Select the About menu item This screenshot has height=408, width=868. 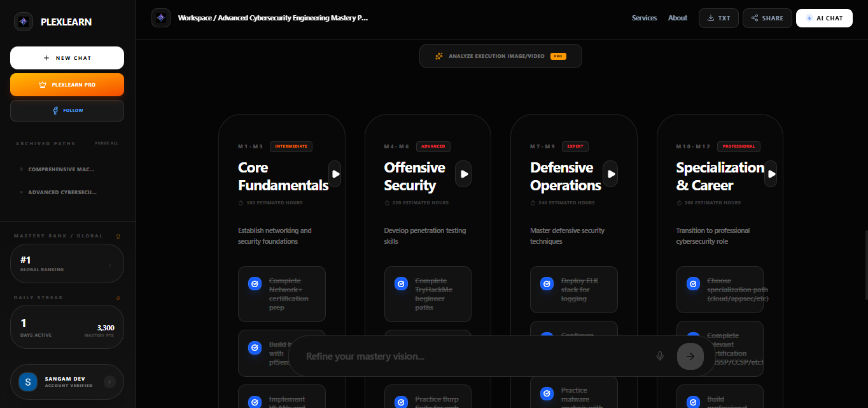coord(678,18)
